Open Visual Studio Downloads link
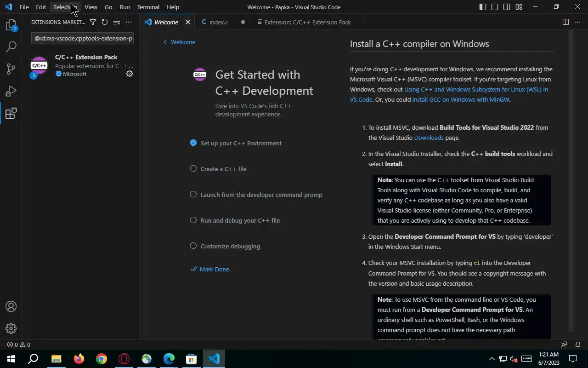Screen dimensions: 588x368 click(x=429, y=138)
